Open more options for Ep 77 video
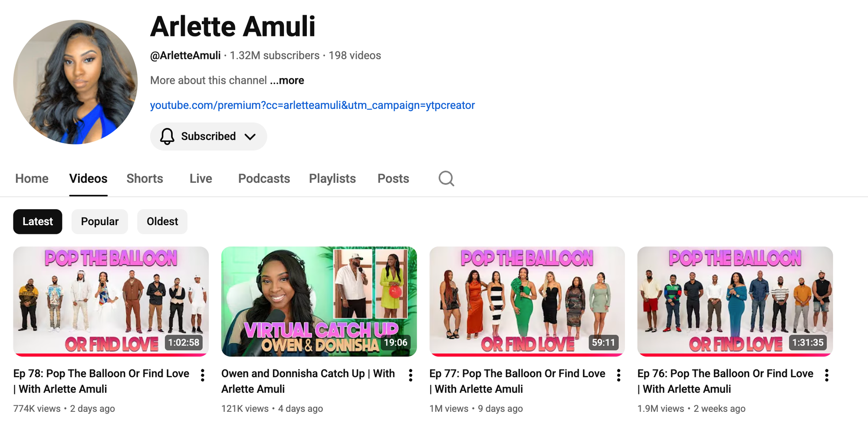The width and height of the screenshot is (868, 427). click(x=618, y=375)
